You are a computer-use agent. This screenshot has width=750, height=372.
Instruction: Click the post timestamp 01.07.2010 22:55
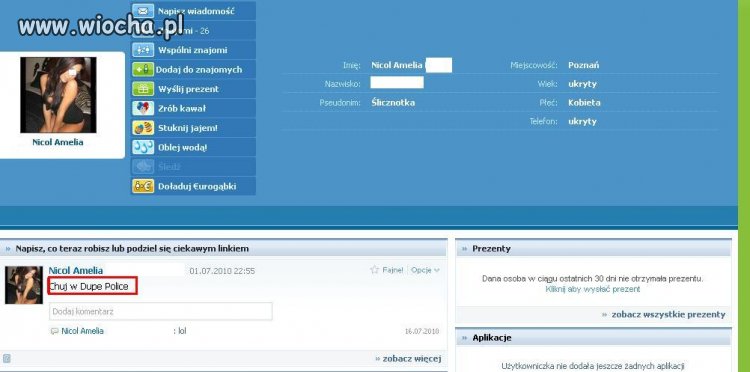point(222,271)
